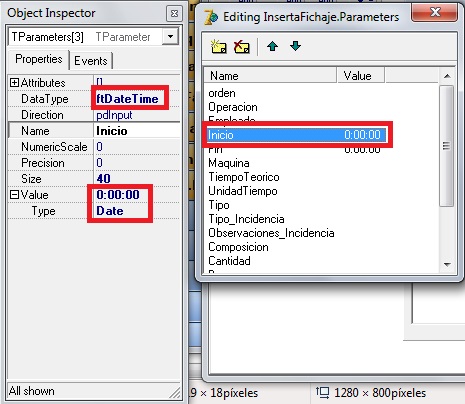Select the Size value 40
Screen dimensions: 465x404
[103, 179]
